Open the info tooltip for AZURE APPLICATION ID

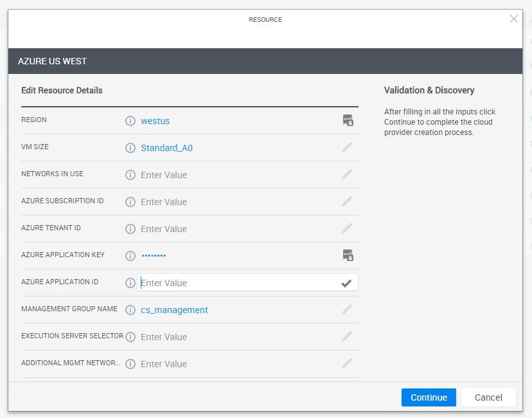click(x=130, y=282)
